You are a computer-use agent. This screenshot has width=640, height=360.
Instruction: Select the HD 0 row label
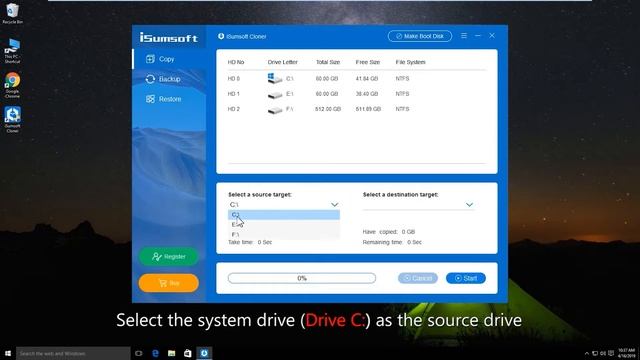[x=233, y=79]
